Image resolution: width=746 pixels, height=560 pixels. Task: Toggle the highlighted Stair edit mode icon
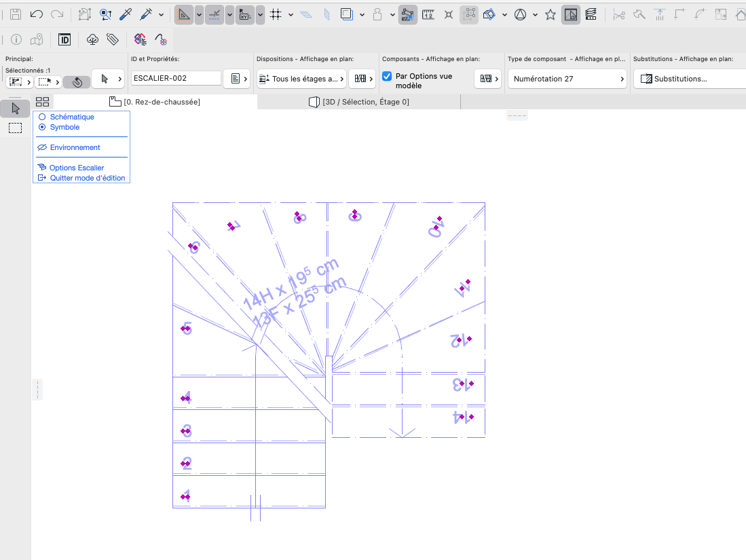(x=408, y=15)
